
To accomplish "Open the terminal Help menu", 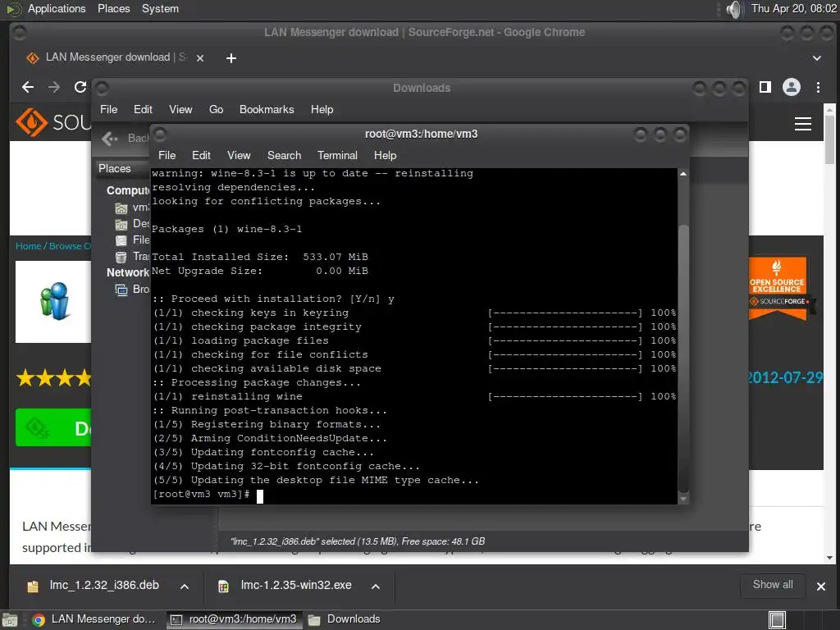I will click(386, 155).
